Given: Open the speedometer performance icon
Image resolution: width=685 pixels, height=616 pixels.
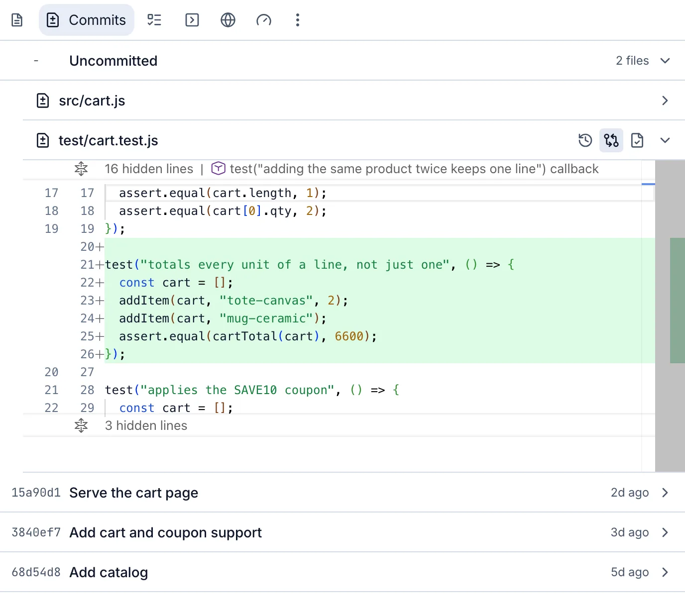Looking at the screenshot, I should point(264,20).
